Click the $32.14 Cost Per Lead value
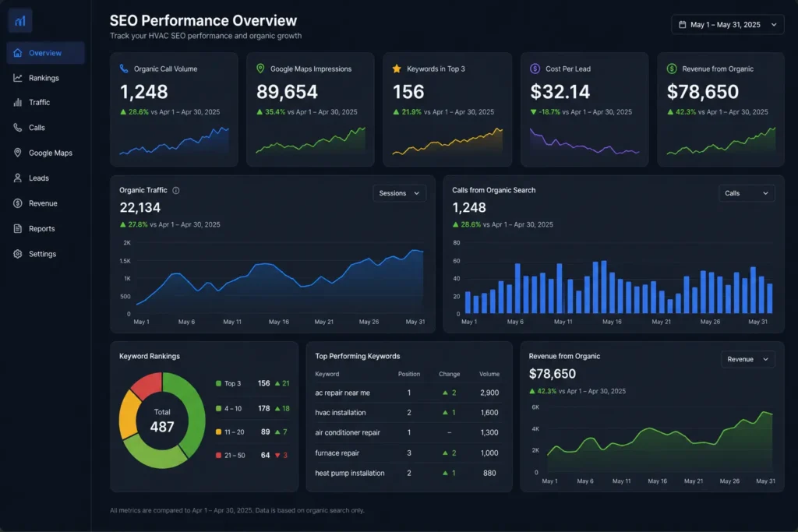Screen dimensions: 798x532 (x=560, y=92)
